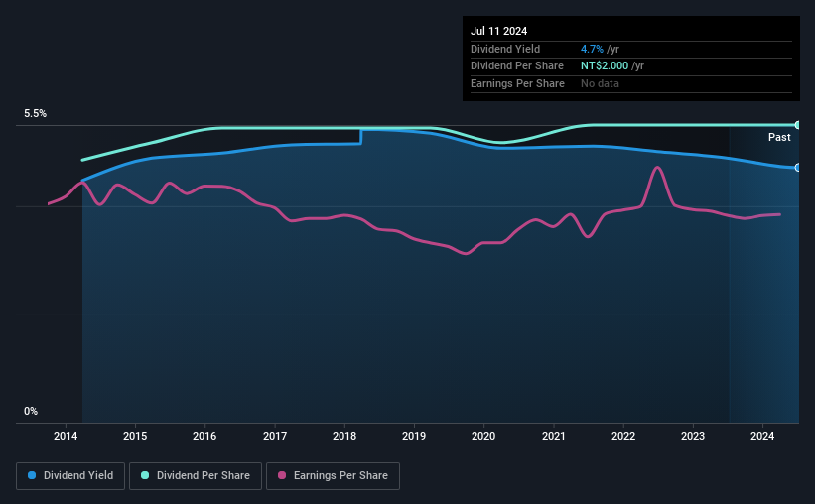Select the 2024 year label on the axis
This screenshot has height=504, width=815.
click(x=762, y=436)
